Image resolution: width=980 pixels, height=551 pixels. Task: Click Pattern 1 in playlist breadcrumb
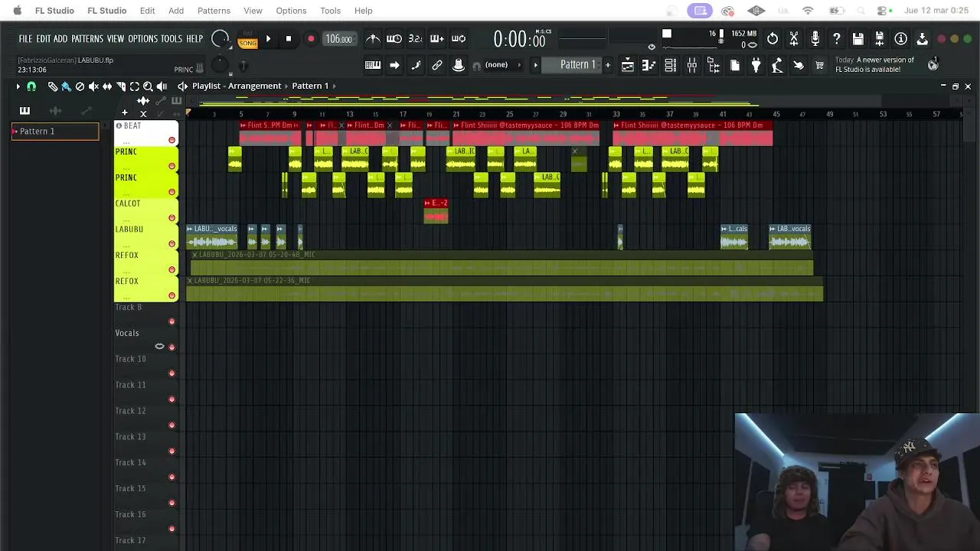310,86
